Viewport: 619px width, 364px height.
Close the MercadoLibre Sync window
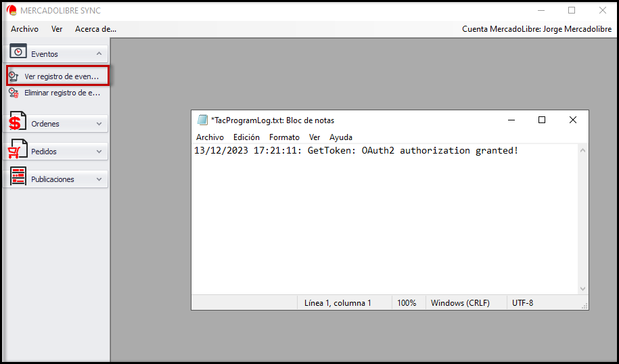(602, 10)
